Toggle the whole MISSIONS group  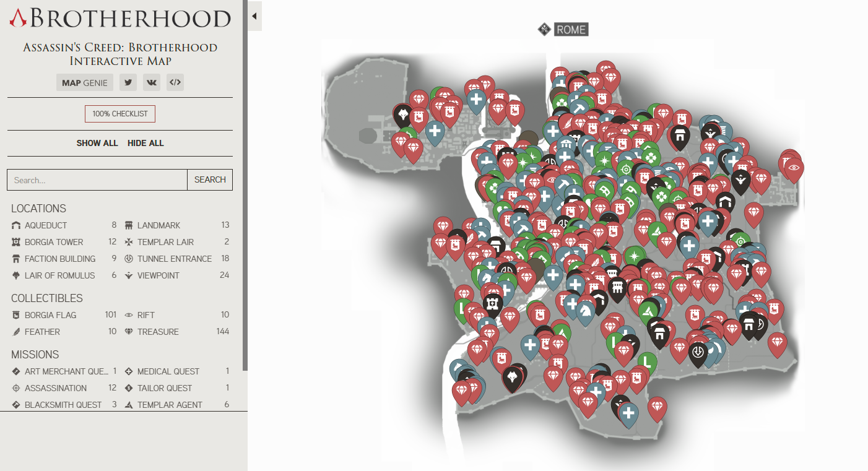coord(35,355)
